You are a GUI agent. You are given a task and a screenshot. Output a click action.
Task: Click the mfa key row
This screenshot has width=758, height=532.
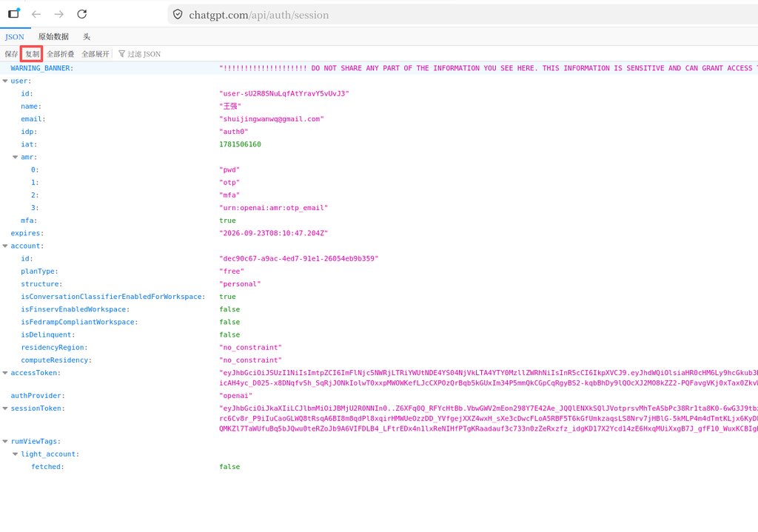[29, 220]
